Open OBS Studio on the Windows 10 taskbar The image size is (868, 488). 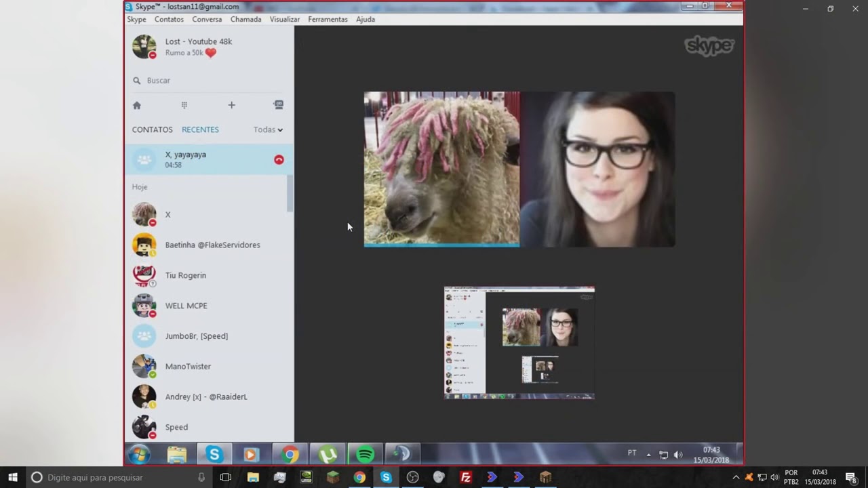[412, 477]
